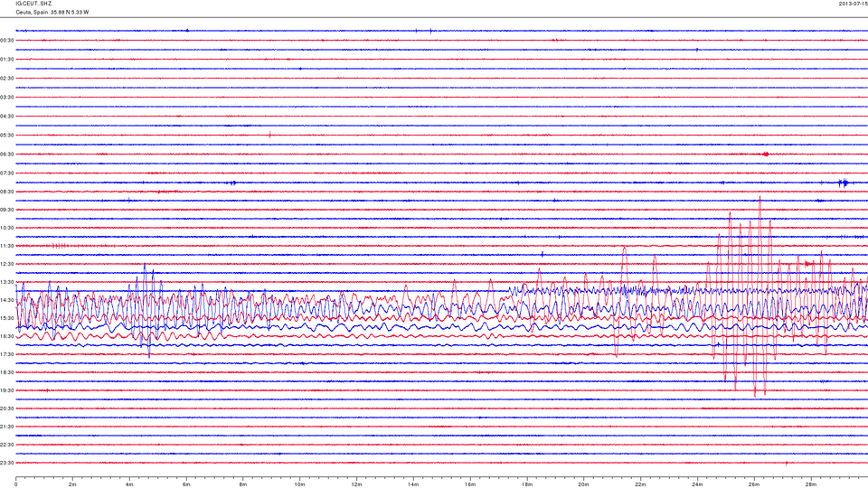This screenshot has width=868, height=488.
Task: Select the 16:30 trace time label
Action: [7, 336]
